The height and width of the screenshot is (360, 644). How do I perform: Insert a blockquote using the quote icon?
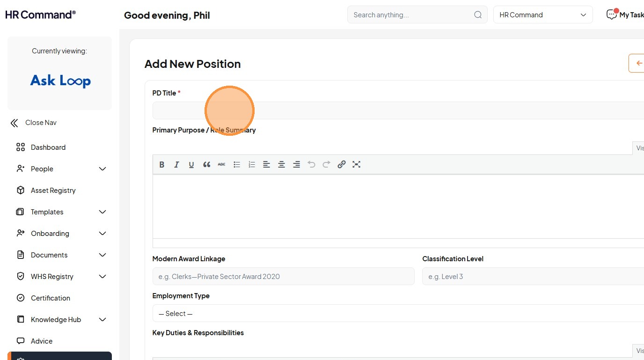[x=206, y=164]
